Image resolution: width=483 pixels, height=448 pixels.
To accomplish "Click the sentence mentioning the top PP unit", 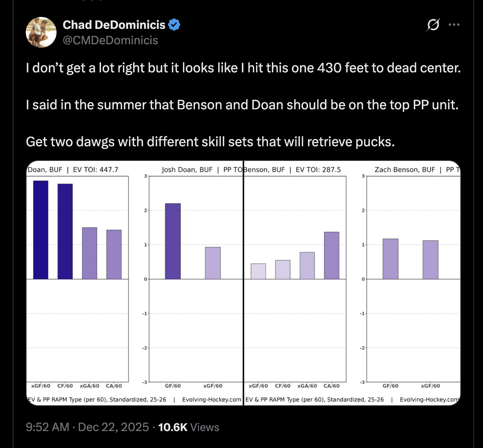I will click(x=242, y=105).
